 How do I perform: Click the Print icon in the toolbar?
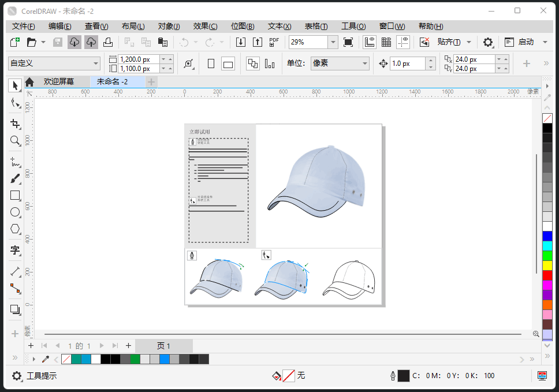pyautogui.click(x=108, y=42)
